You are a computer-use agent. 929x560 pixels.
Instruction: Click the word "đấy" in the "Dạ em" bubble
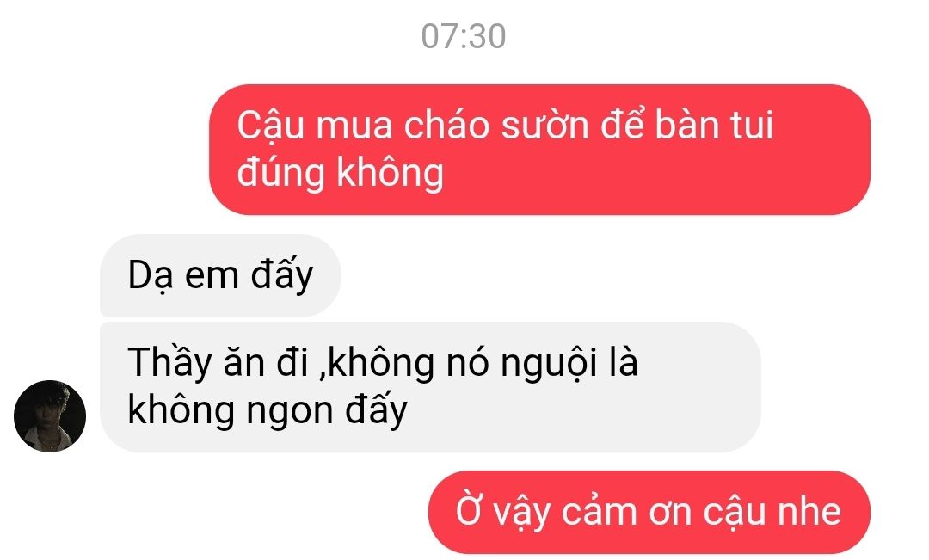coord(282,275)
